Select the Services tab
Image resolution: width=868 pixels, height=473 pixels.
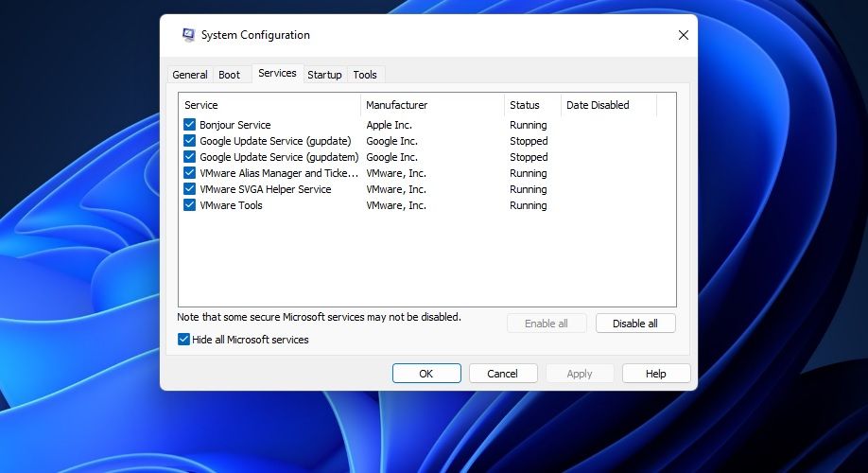click(277, 73)
